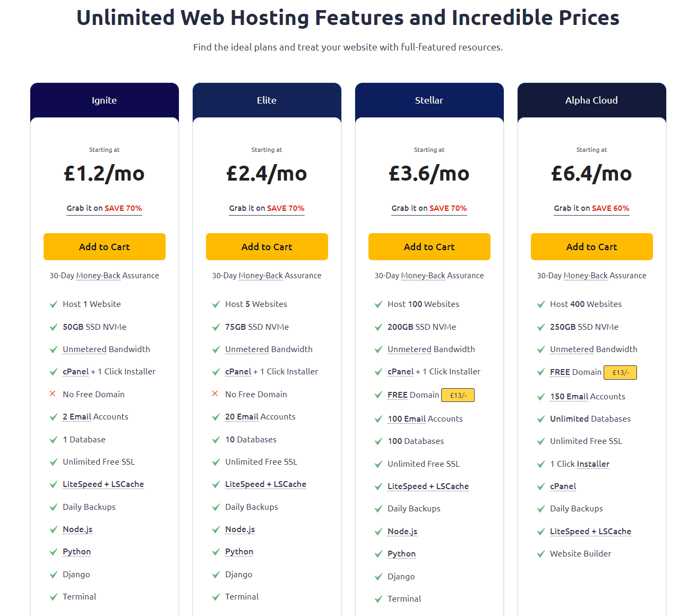Screen dimensions: 688x616
Task: Click the red X beside Elite No Free Domain
Action: [215, 394]
